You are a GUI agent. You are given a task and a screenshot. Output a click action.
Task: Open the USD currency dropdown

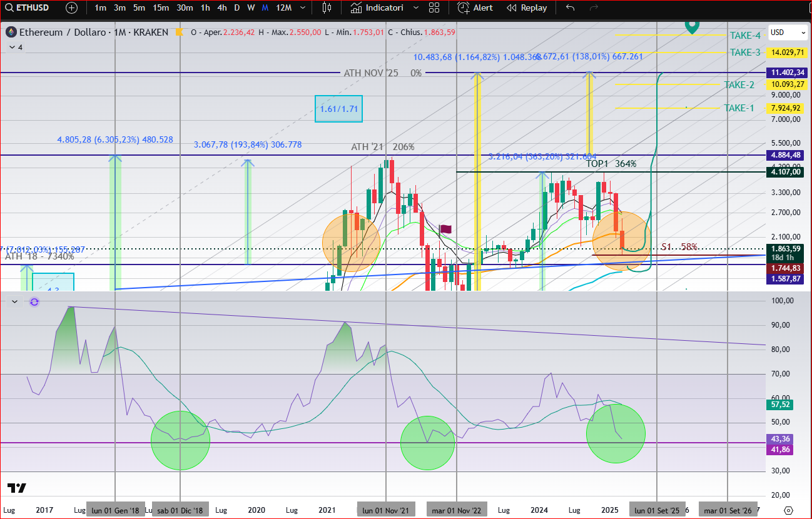788,33
